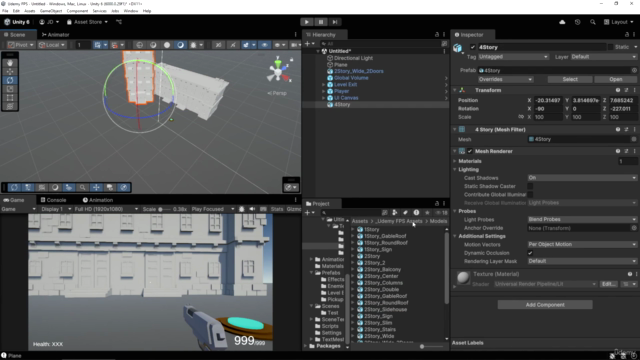Click the Scale constrain proportions link icon
The width and height of the screenshot is (640, 360).
point(521,117)
